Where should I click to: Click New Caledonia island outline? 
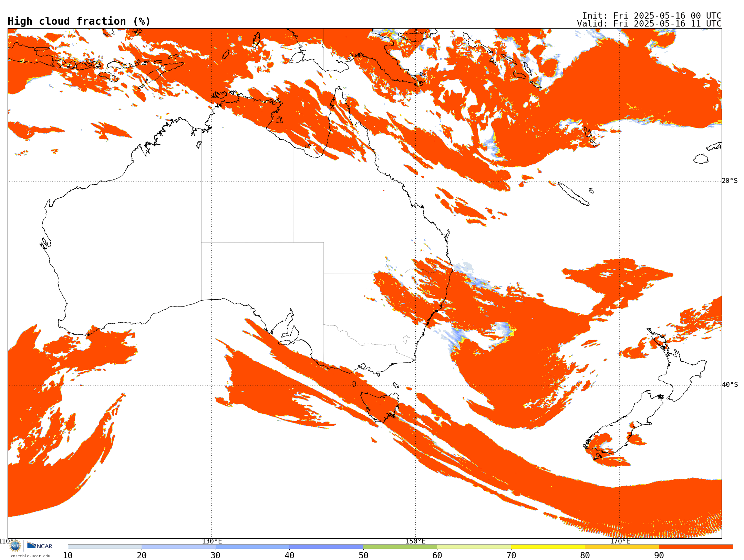tap(573, 194)
